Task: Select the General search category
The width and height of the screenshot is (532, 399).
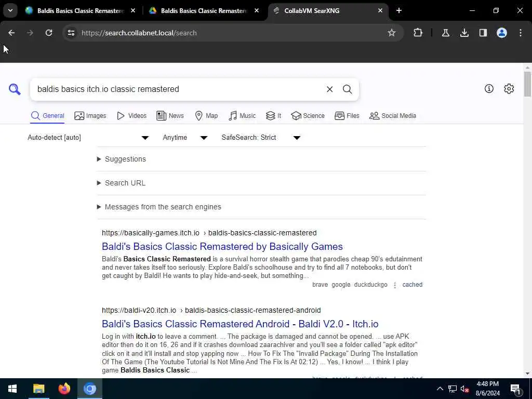Action: click(47, 116)
